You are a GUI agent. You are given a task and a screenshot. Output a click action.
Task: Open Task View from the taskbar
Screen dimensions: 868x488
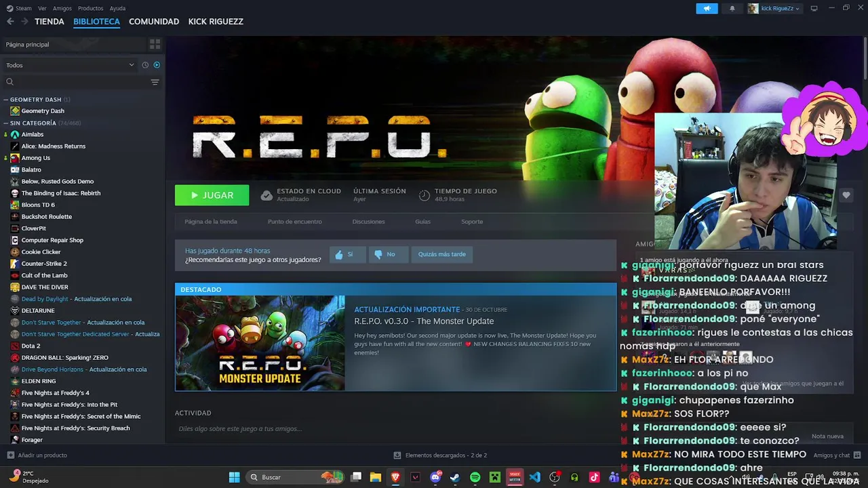pyautogui.click(x=355, y=477)
